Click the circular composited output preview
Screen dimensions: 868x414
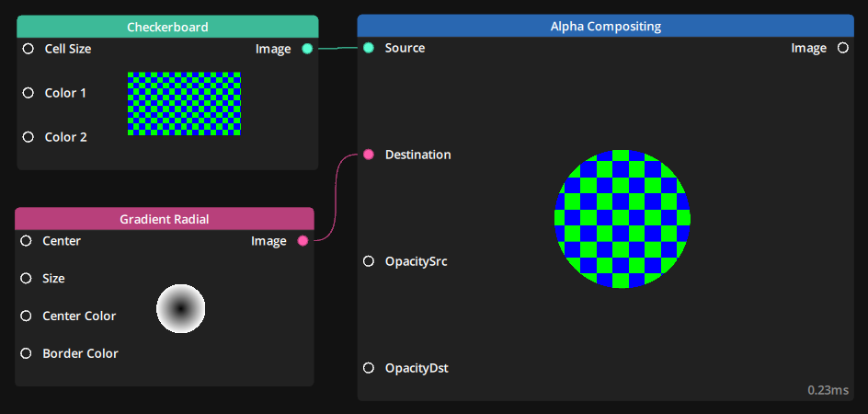pos(622,219)
